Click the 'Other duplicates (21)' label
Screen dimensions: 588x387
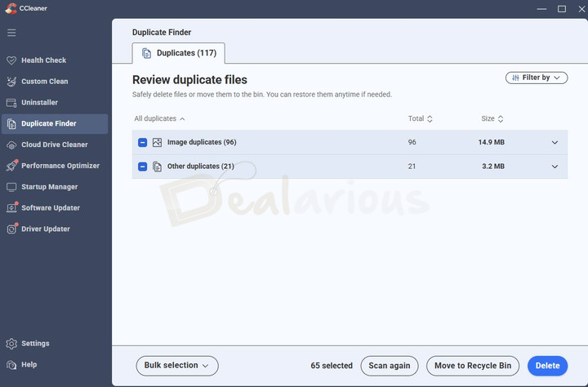(201, 167)
